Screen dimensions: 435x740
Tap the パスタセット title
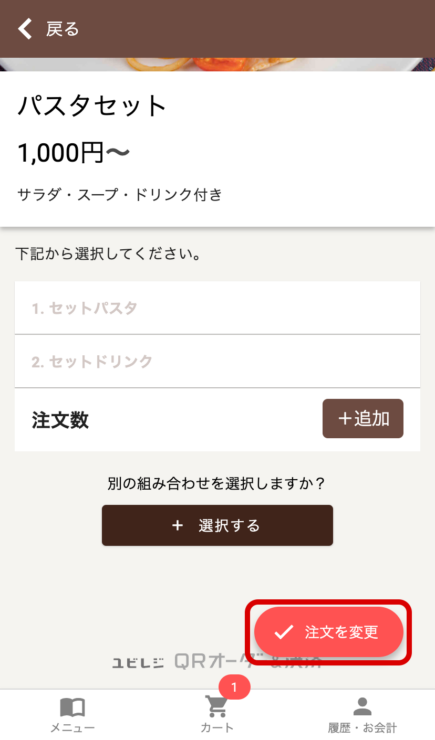(92, 105)
